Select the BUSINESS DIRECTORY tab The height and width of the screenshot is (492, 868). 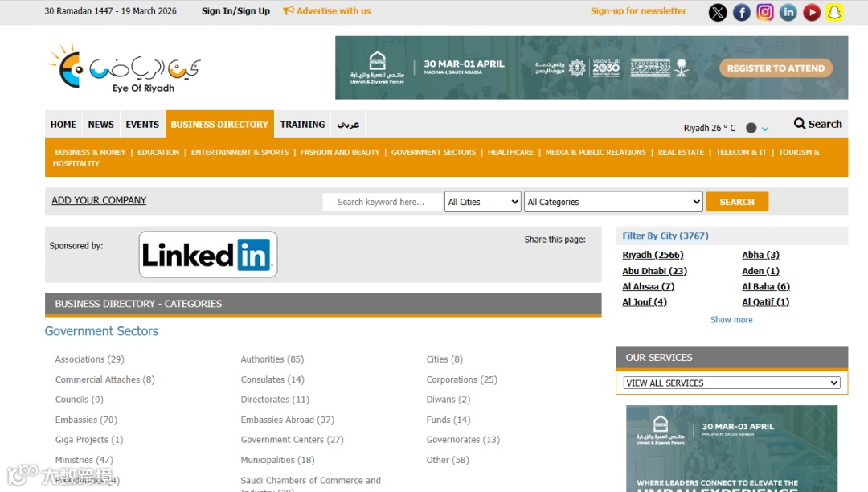pos(219,125)
